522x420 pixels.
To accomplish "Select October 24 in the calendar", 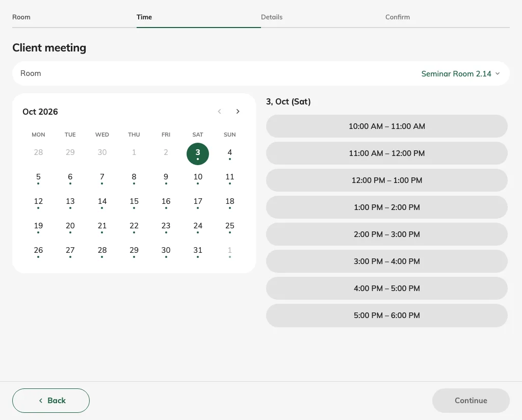I will click(198, 227).
